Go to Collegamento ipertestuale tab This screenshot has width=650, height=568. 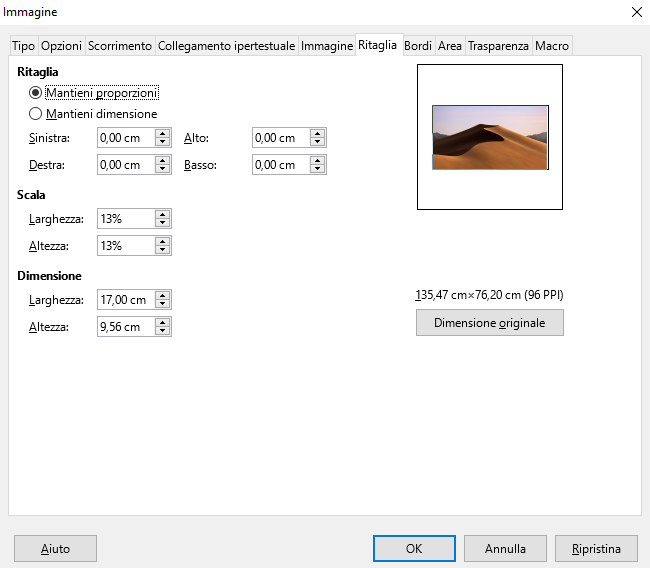[226, 46]
